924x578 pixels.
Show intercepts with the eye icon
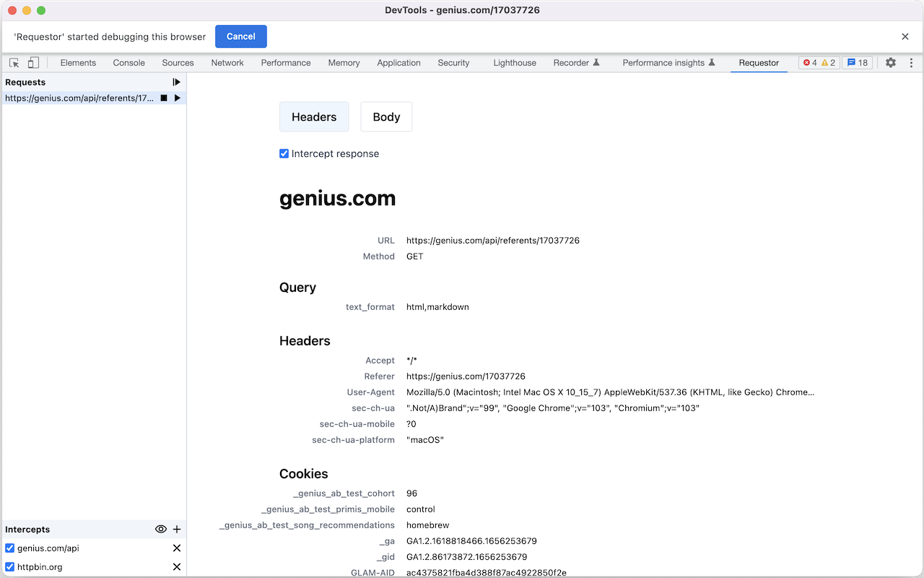pyautogui.click(x=161, y=530)
